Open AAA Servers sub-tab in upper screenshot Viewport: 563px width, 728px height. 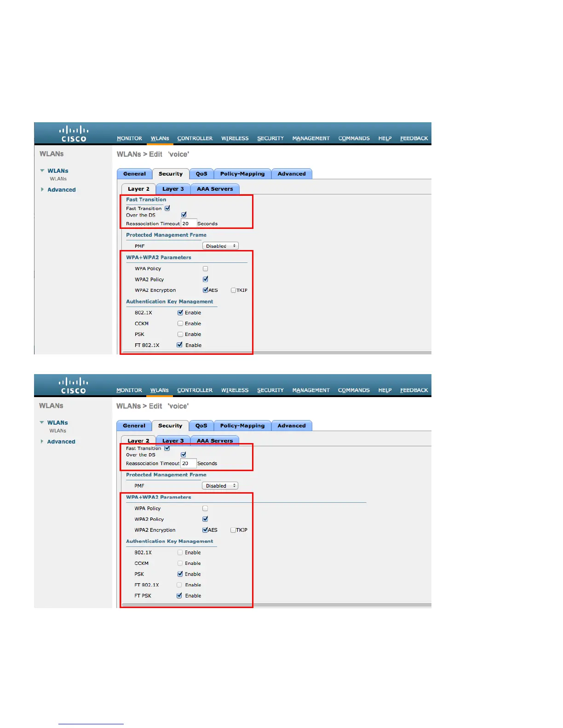click(215, 189)
